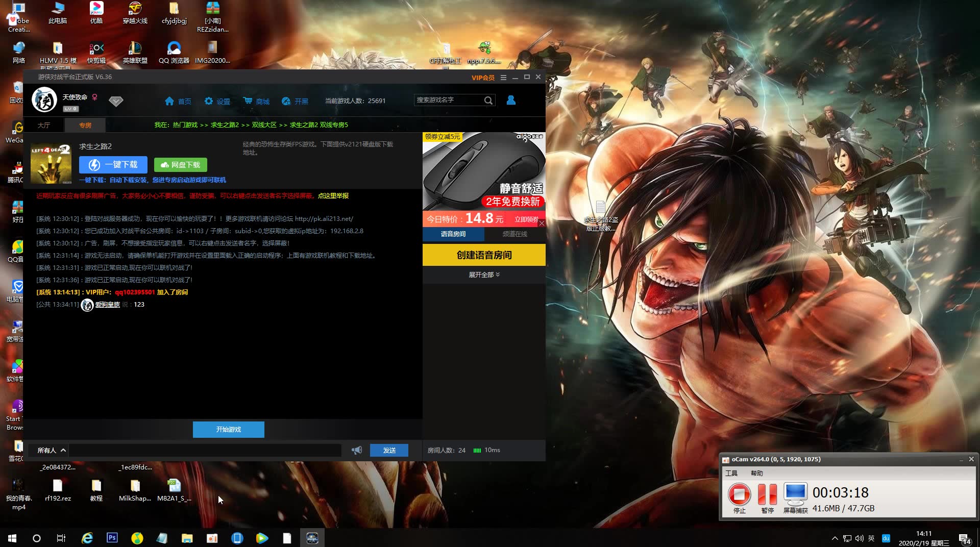Click the user profile icon beside search
This screenshot has height=547, width=980.
click(510, 101)
